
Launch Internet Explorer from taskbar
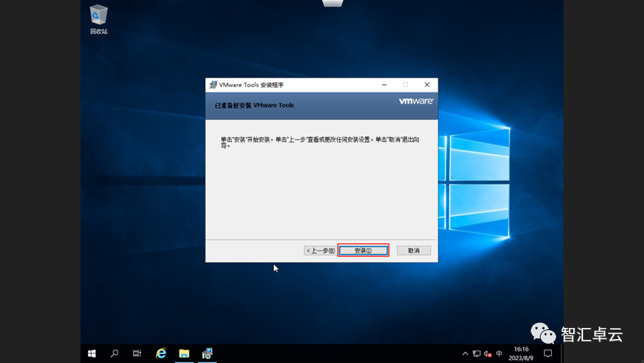(161, 353)
